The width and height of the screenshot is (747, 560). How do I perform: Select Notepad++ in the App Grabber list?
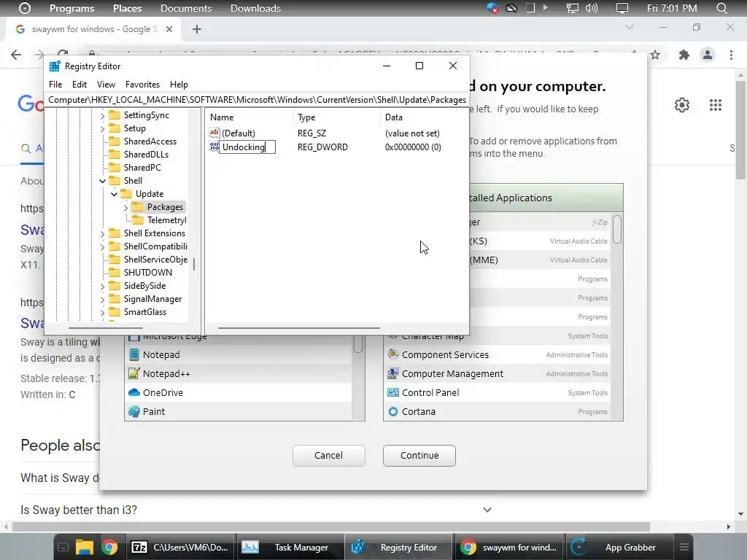239,374
